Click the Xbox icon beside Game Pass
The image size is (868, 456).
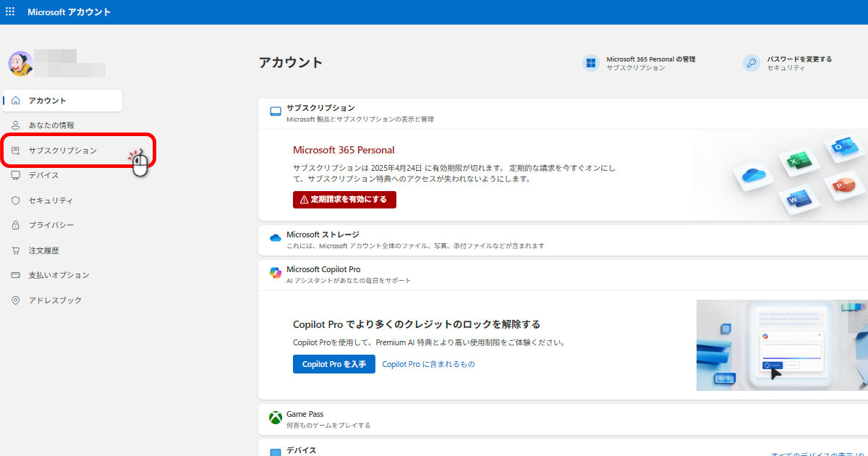coord(275,418)
